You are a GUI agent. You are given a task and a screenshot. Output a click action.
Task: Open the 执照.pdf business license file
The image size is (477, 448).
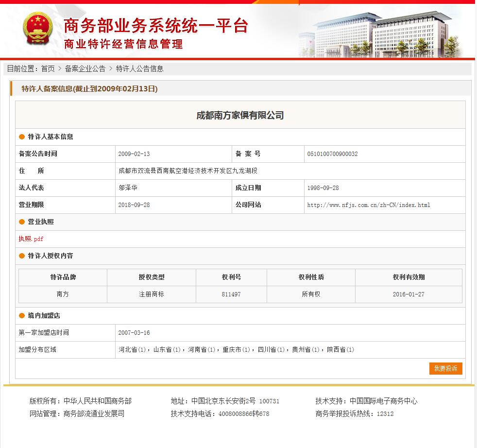click(x=31, y=239)
